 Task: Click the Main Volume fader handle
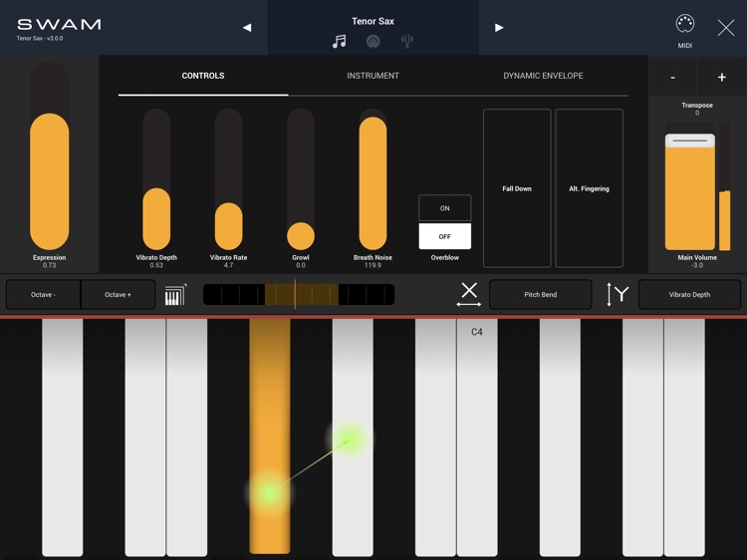point(690,140)
